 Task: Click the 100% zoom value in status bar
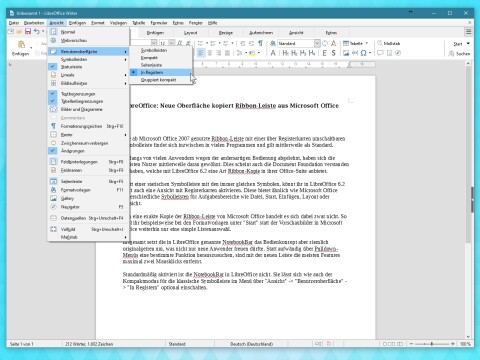(465, 344)
